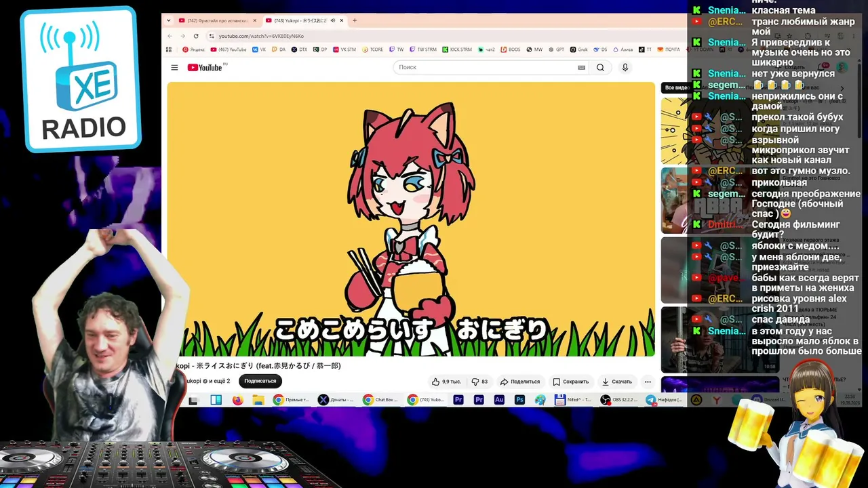Screen dimensions: 868x488
Task: Open the TCORE bookmark
Action: click(x=372, y=49)
